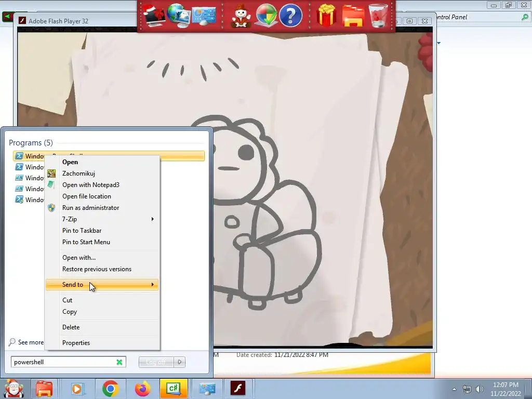The image size is (532, 399).
Task: Click the Programs (5) group header
Action: coord(31,143)
